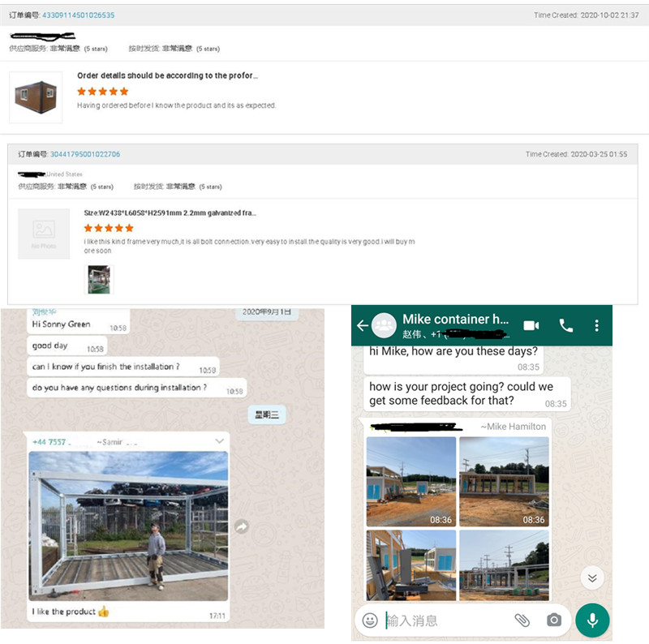Tap the WhatsApp back arrow icon
Image resolution: width=649 pixels, height=644 pixels.
pyautogui.click(x=363, y=326)
